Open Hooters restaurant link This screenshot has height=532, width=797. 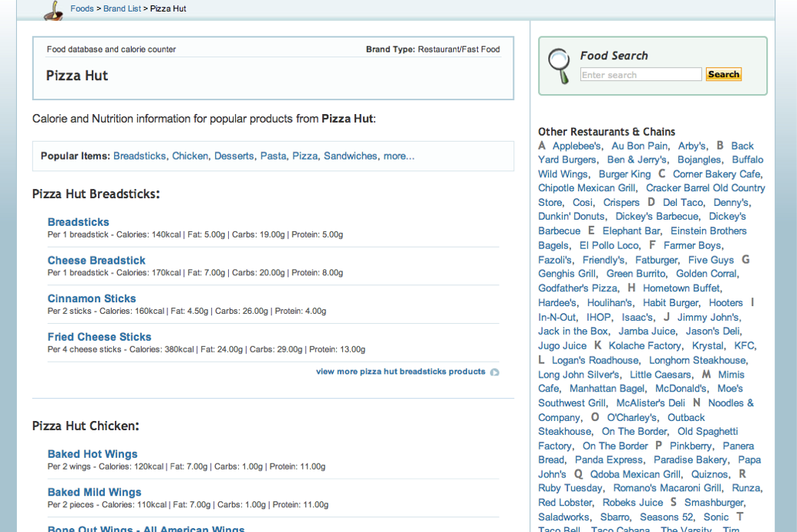pyautogui.click(x=726, y=302)
